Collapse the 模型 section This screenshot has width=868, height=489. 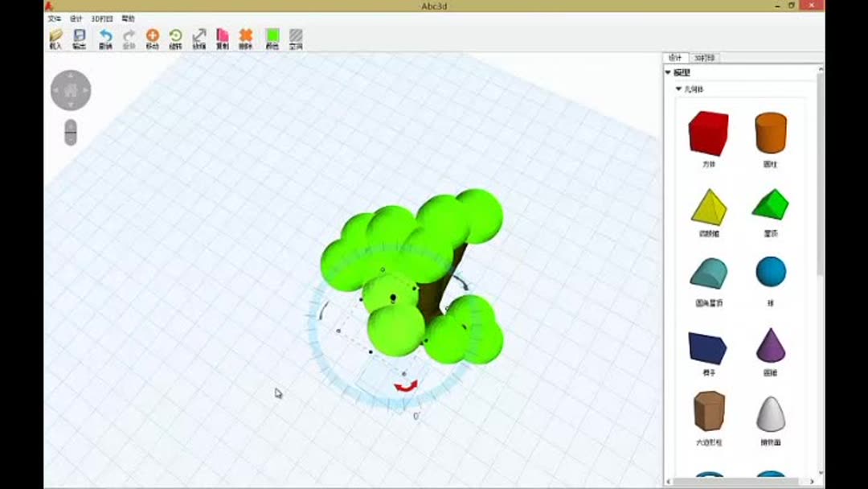point(668,71)
